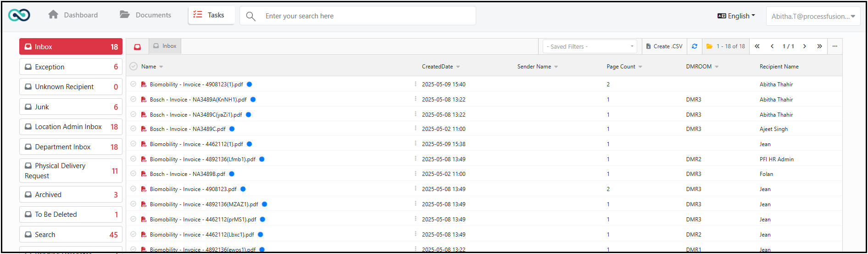Go to last page with double-right arrow
Viewport: 868px width, 254px height.
[x=819, y=46]
